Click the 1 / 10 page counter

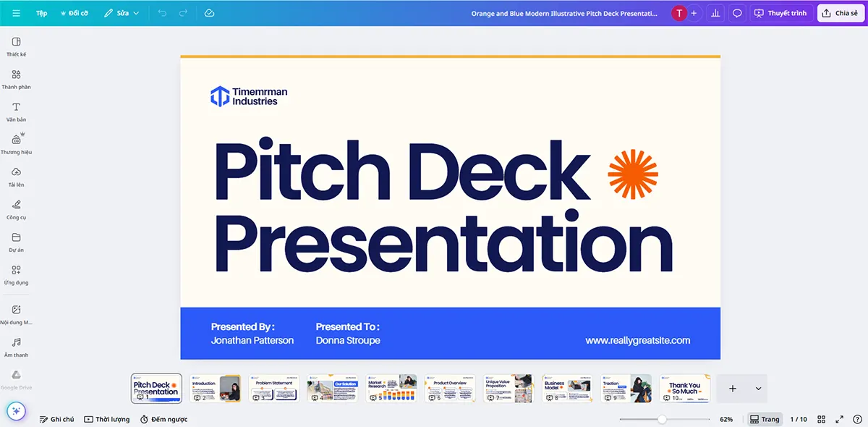click(799, 419)
